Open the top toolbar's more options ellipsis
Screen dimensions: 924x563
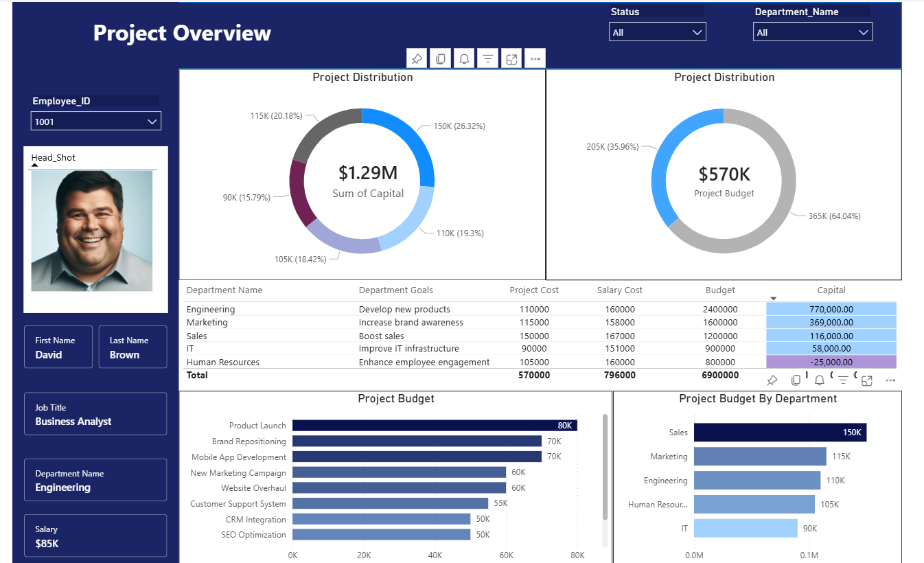(535, 58)
